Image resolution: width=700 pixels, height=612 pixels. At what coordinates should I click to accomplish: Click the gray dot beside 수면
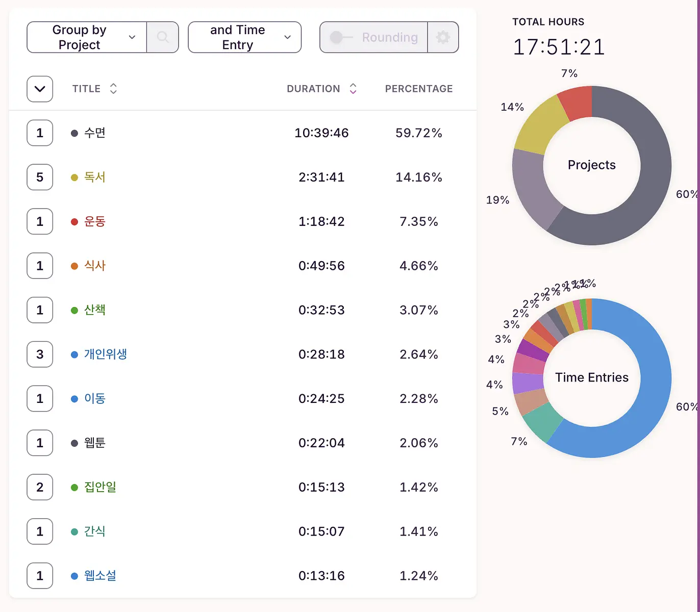(74, 133)
